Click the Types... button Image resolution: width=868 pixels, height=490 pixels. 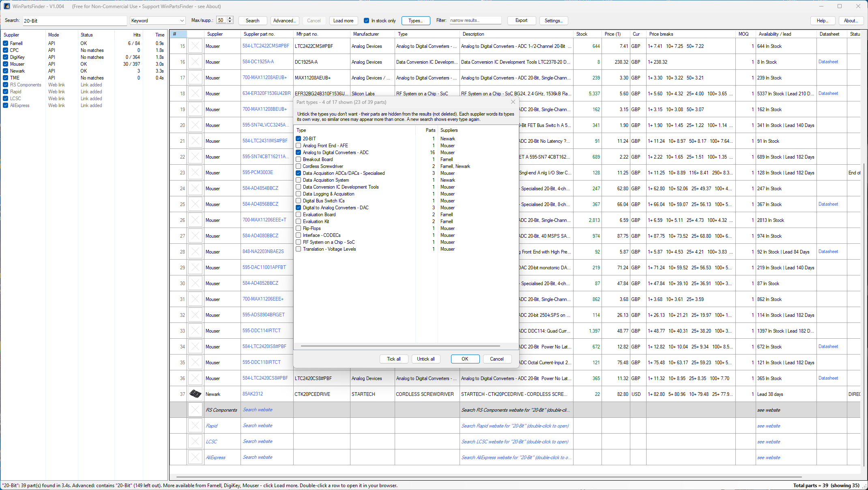tap(415, 21)
